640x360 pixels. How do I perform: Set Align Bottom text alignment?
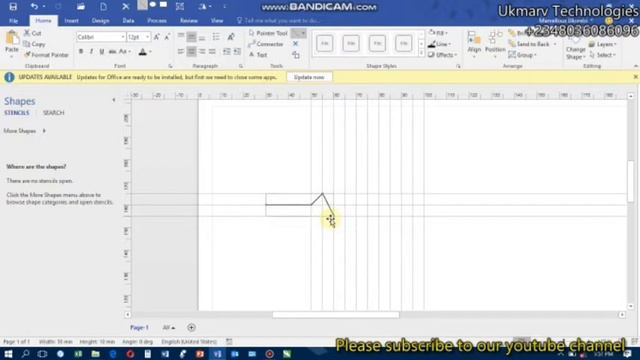pyautogui.click(x=202, y=37)
